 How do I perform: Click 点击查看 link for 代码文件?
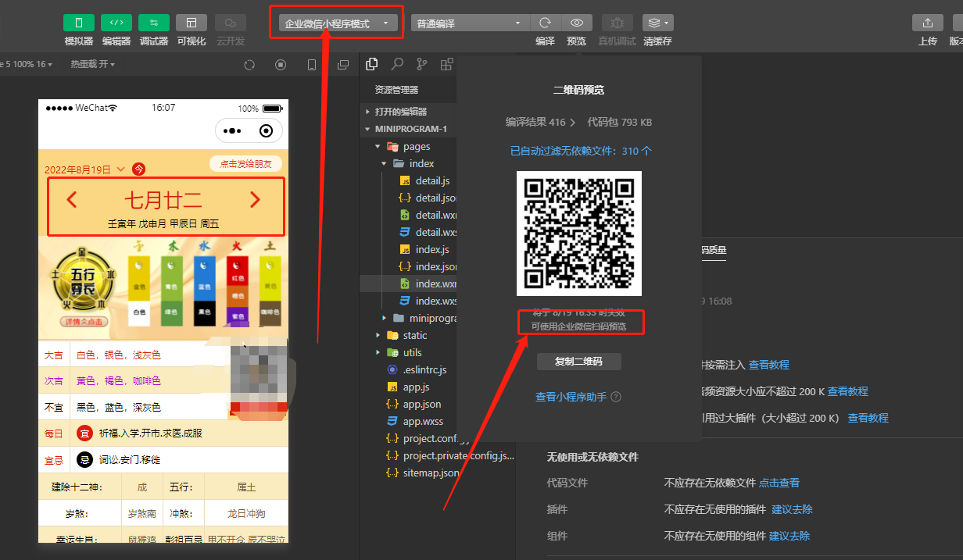(779, 483)
